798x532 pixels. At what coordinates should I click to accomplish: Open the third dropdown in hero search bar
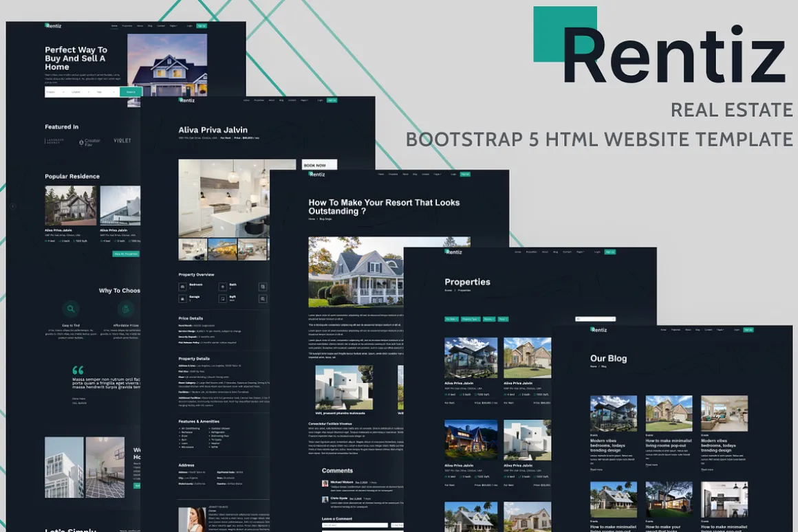pos(106,92)
